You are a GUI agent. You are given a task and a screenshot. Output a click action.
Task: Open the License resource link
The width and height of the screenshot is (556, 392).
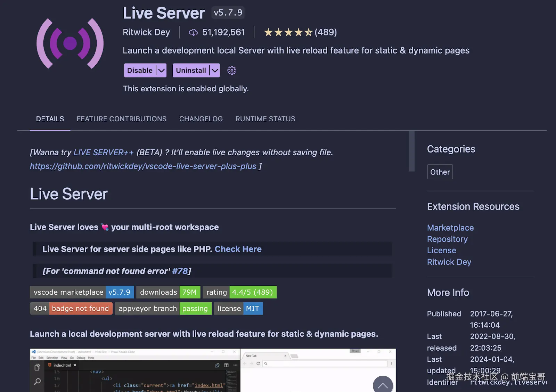[442, 251]
